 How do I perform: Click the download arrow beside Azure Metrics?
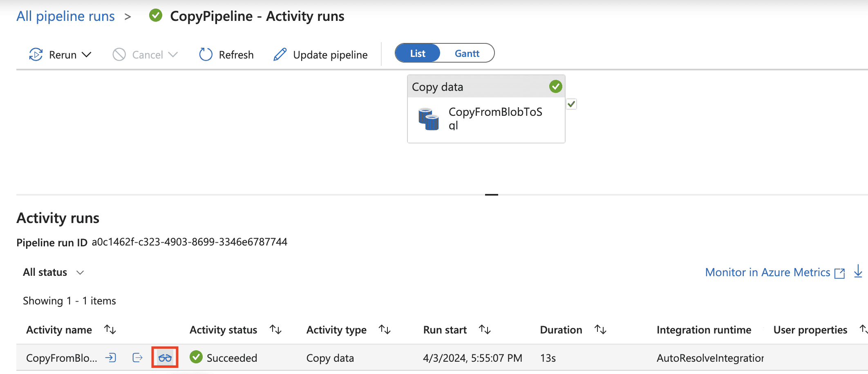pos(858,271)
